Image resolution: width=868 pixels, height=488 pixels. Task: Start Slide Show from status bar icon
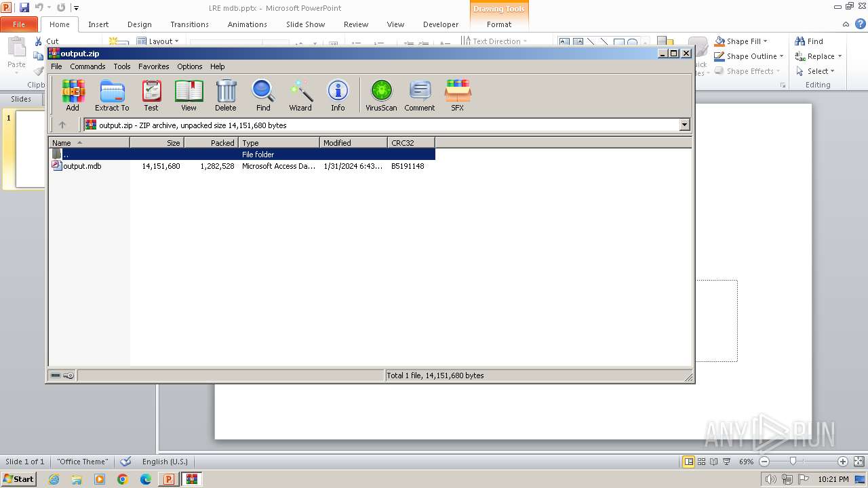point(726,462)
